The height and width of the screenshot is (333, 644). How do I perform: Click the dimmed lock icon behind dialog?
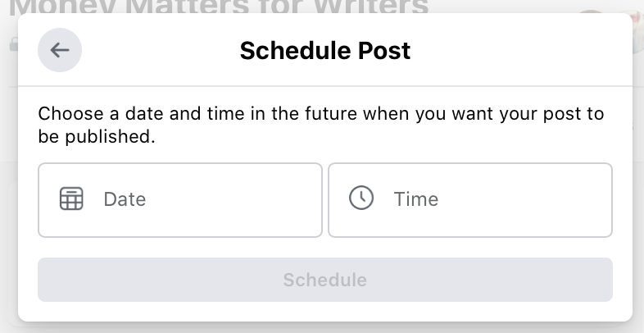click(13, 46)
